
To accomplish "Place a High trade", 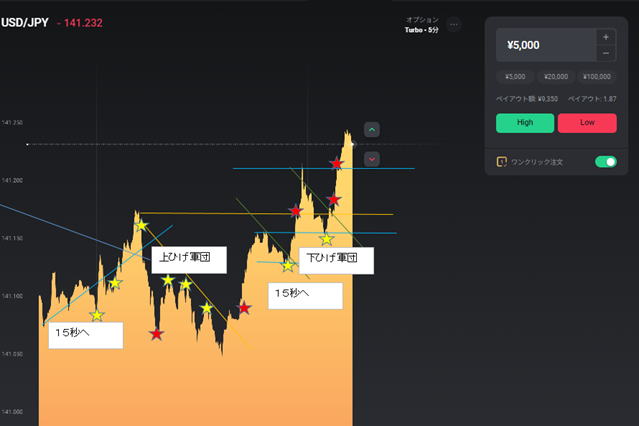I will [x=525, y=123].
